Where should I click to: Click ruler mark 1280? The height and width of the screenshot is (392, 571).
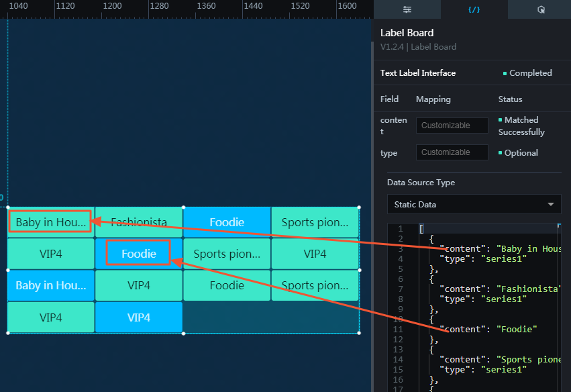[159, 6]
